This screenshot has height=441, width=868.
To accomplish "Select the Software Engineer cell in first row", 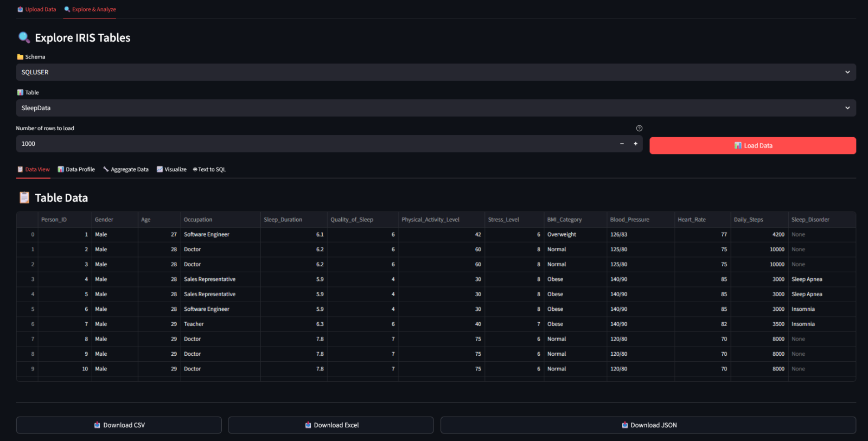I will pos(207,234).
